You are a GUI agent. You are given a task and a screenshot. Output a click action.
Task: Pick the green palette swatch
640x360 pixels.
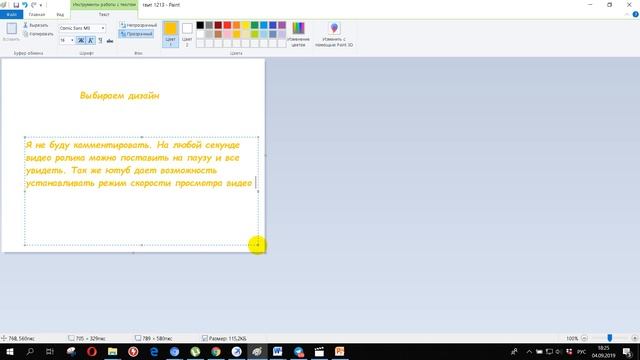(255, 25)
